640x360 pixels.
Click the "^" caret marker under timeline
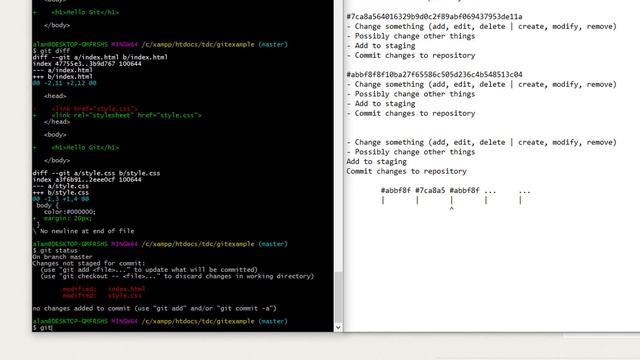(x=451, y=209)
